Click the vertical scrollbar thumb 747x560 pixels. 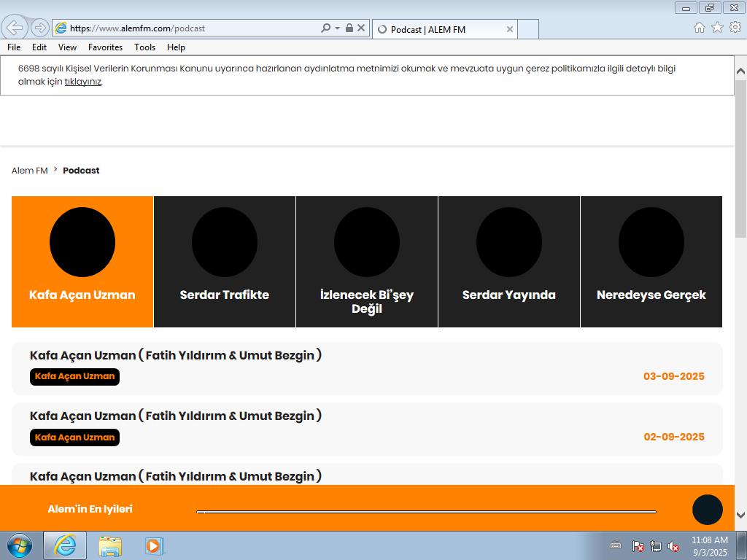point(741,158)
